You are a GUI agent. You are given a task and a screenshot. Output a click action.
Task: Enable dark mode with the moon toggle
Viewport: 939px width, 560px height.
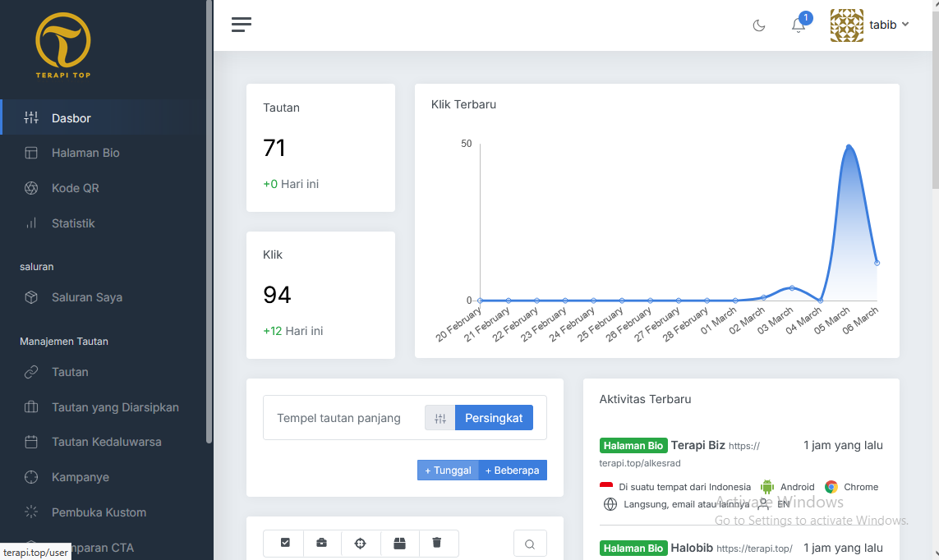[758, 25]
